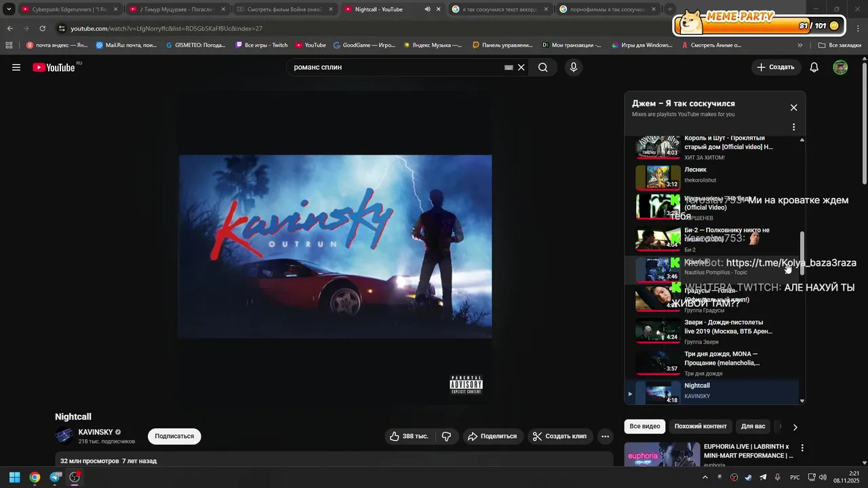Open the Chrome apps grid icon
The image size is (868, 488).
click(x=9, y=45)
